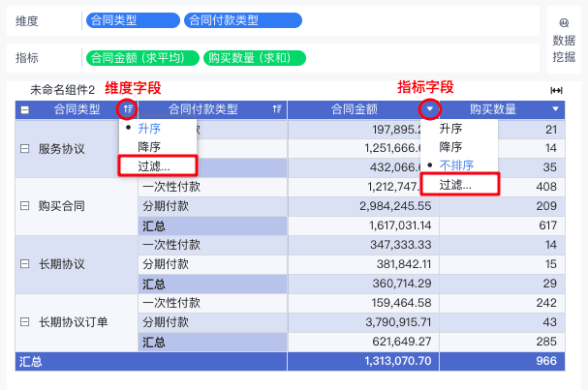This screenshot has height=390, width=588.
Task: Click the 合同类型 column sort icon
Action: [127, 109]
